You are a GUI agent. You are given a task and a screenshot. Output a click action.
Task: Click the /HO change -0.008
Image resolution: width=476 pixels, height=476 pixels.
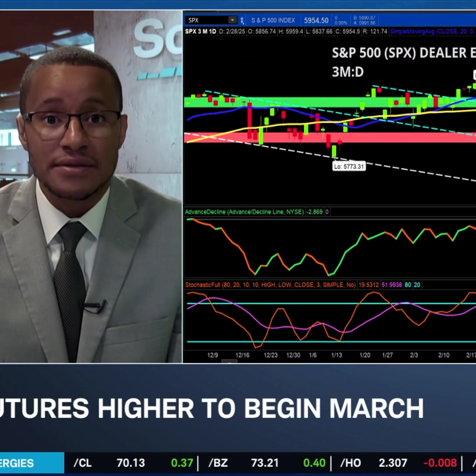[440, 463]
